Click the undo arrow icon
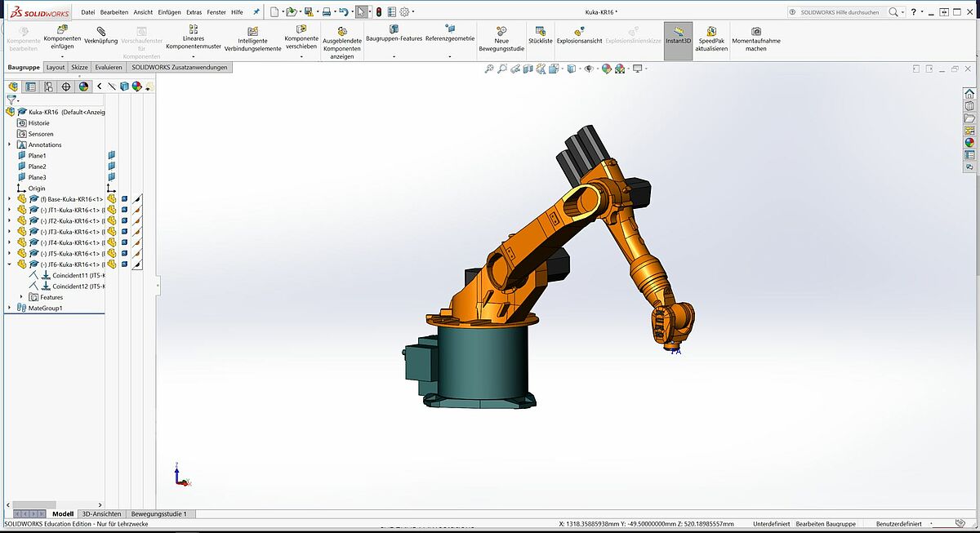The height and width of the screenshot is (533, 980). coord(343,11)
